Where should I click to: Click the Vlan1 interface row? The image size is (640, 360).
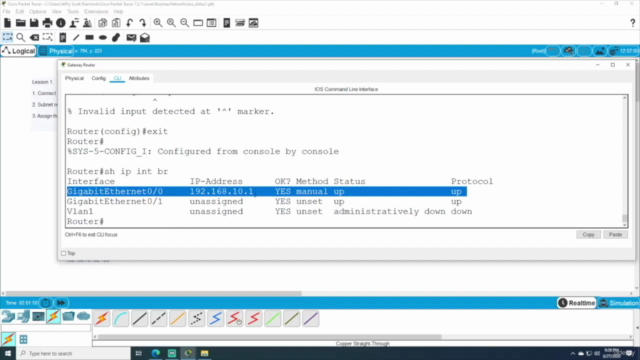(x=269, y=211)
